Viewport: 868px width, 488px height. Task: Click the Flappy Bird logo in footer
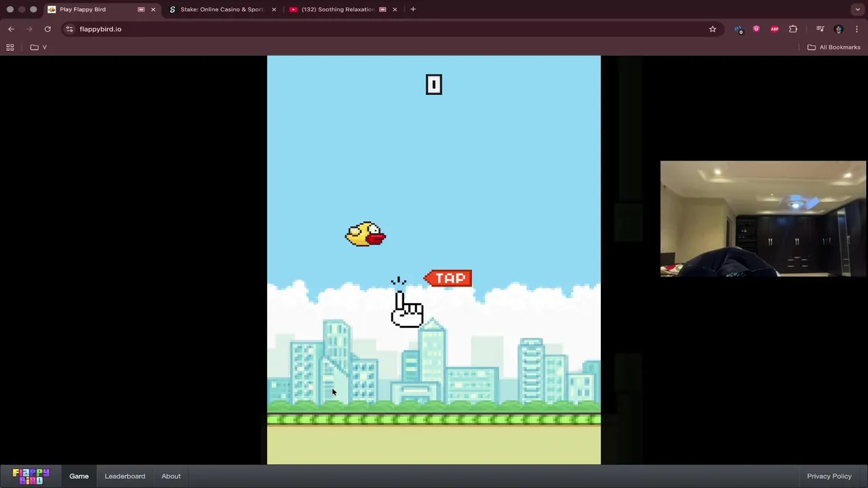point(31,476)
